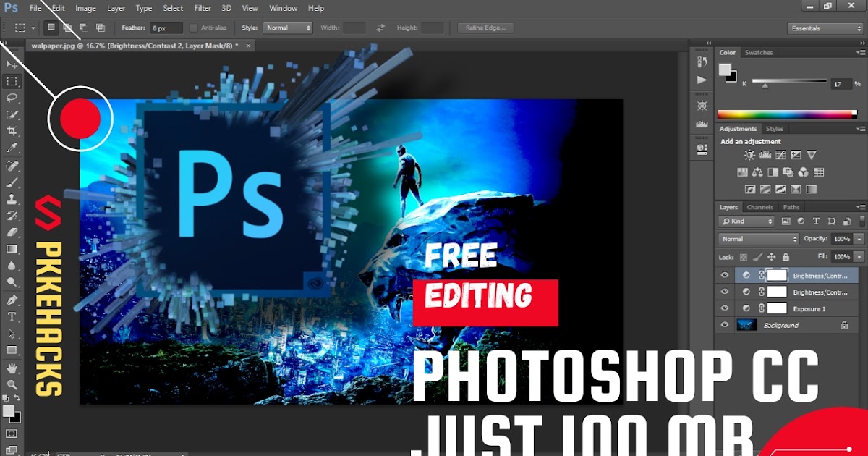Select the Brush tool
The height and width of the screenshot is (456, 868).
coord(12,182)
